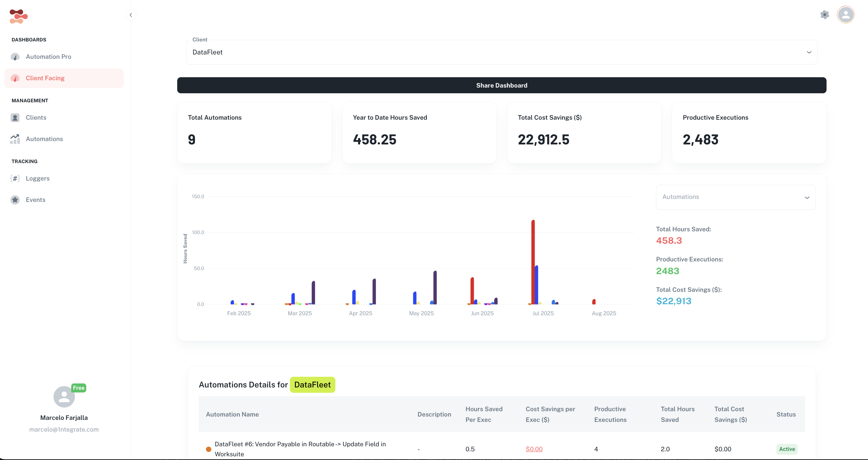868x460 pixels.
Task: Click the Jul 2025 axis label
Action: click(543, 313)
